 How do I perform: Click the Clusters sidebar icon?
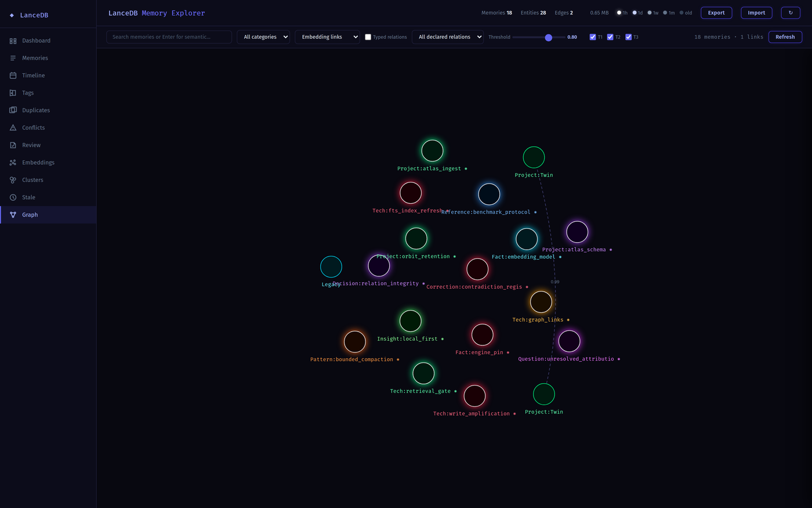click(x=13, y=180)
